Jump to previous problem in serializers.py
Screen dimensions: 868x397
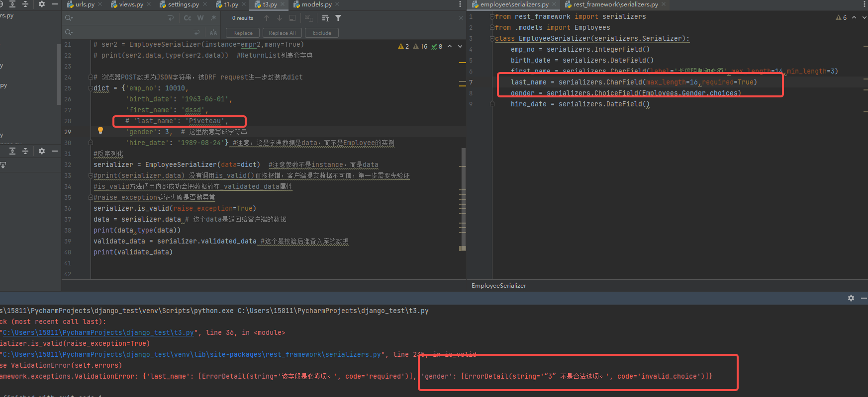(854, 17)
